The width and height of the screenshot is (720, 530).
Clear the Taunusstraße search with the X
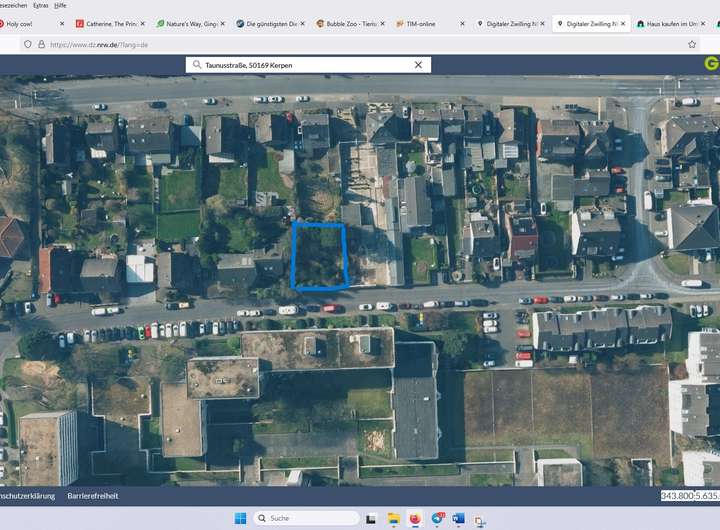[x=418, y=65]
